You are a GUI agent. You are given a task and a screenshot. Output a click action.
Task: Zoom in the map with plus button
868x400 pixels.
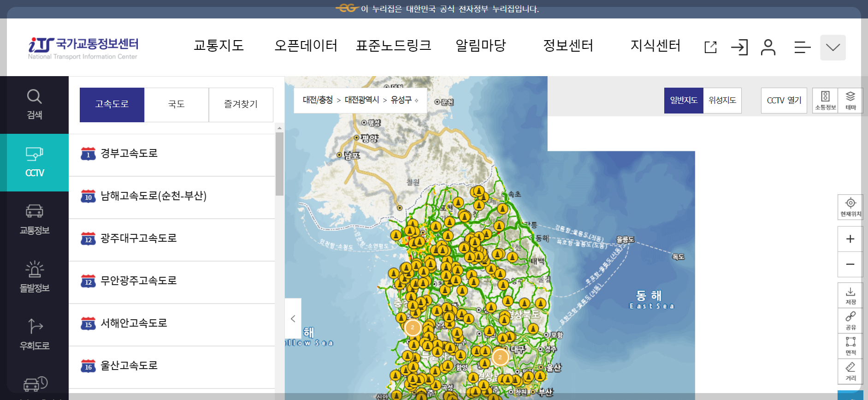(x=850, y=239)
